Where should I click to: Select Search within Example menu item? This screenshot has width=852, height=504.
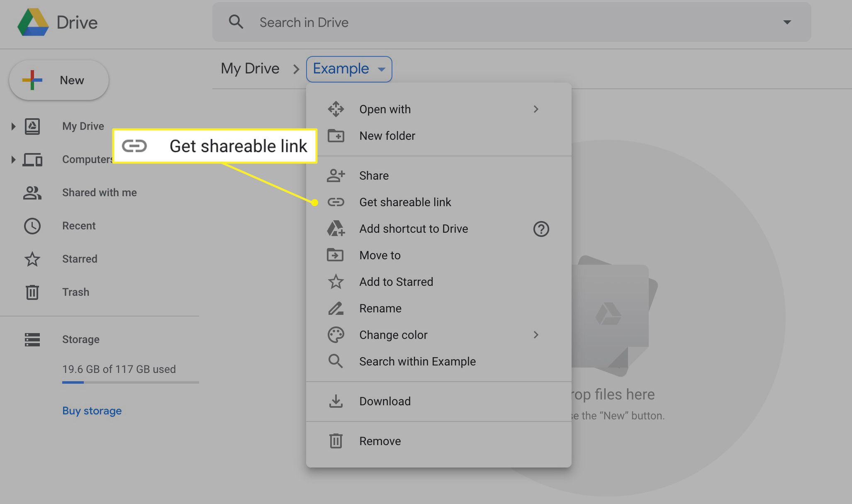tap(418, 360)
